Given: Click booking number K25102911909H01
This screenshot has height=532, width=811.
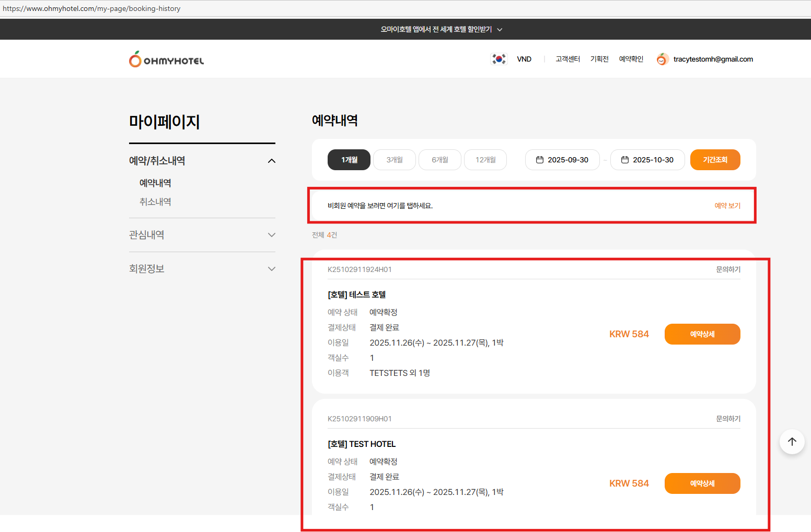Looking at the screenshot, I should click(360, 419).
